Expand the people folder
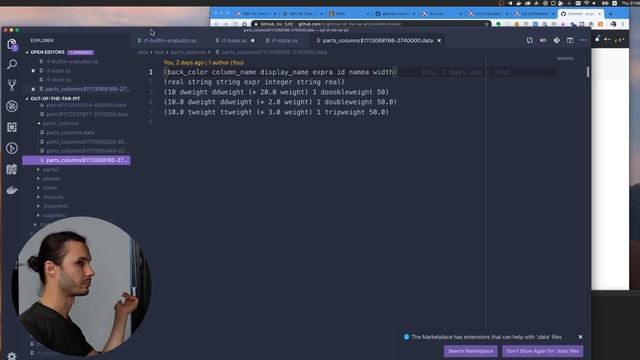This screenshot has width=640, height=360. [x=49, y=178]
